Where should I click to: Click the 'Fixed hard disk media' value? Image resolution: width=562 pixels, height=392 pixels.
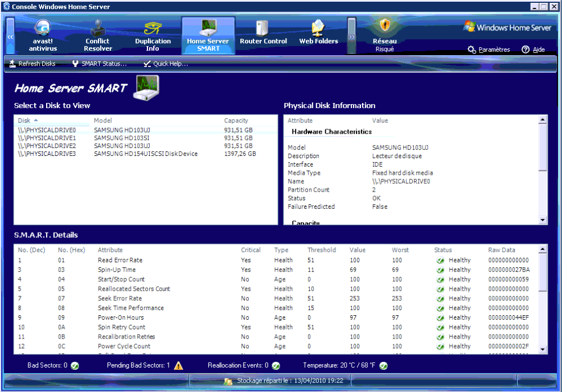click(x=403, y=173)
